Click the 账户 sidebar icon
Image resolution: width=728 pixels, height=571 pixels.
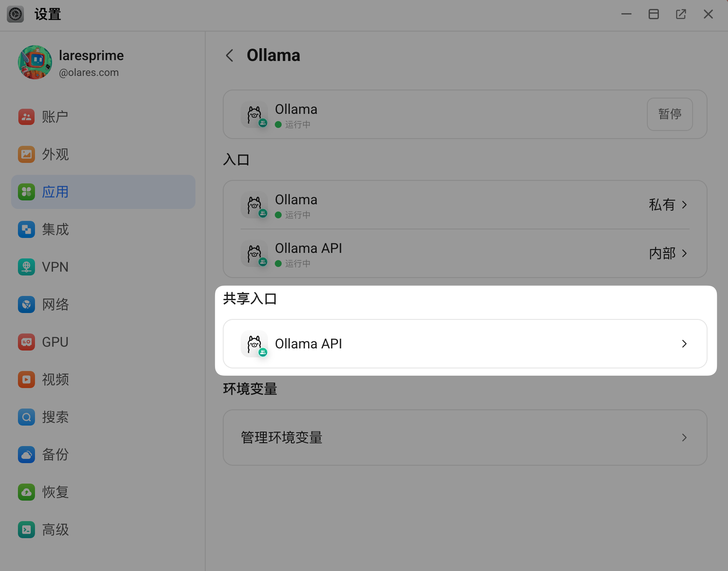26,117
